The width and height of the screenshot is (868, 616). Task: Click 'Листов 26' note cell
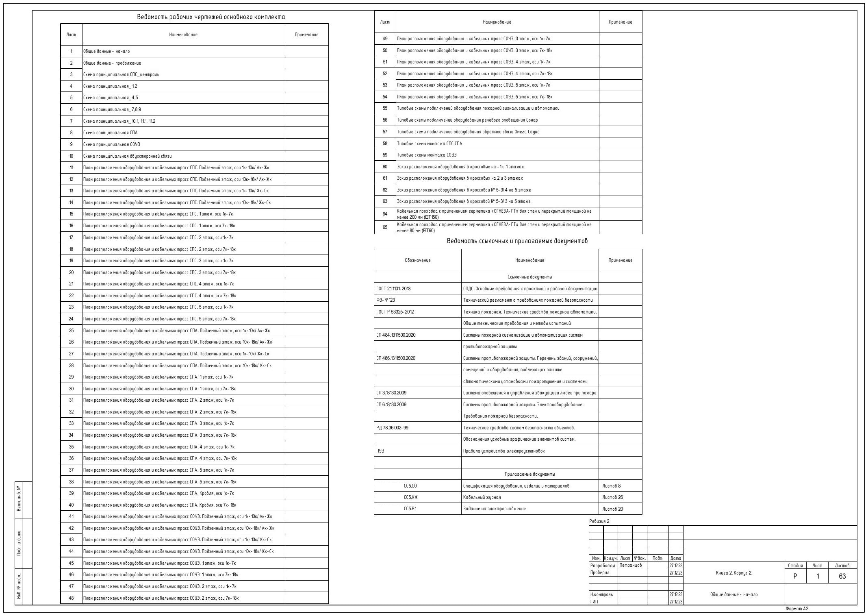click(x=621, y=497)
